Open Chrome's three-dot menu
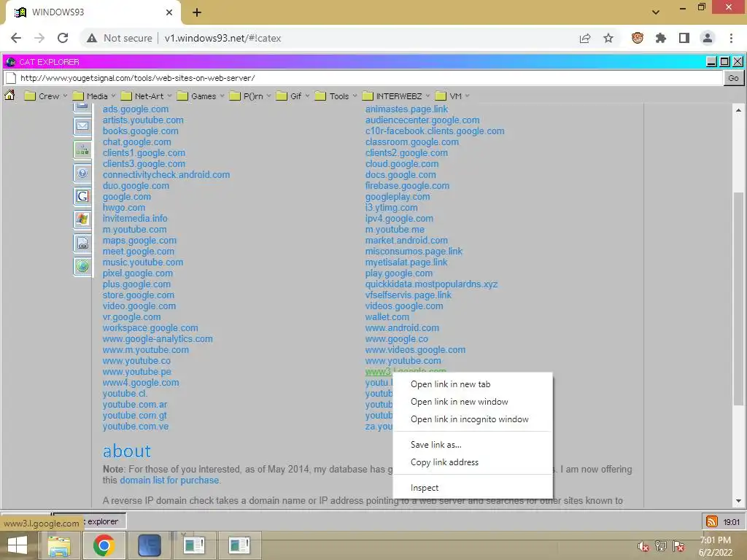This screenshot has height=560, width=747. (x=731, y=38)
